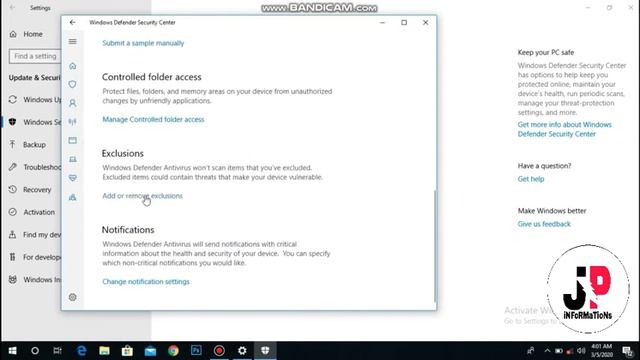Open Device security laptop icon
The height and width of the screenshot is (360, 640).
pyautogui.click(x=73, y=159)
